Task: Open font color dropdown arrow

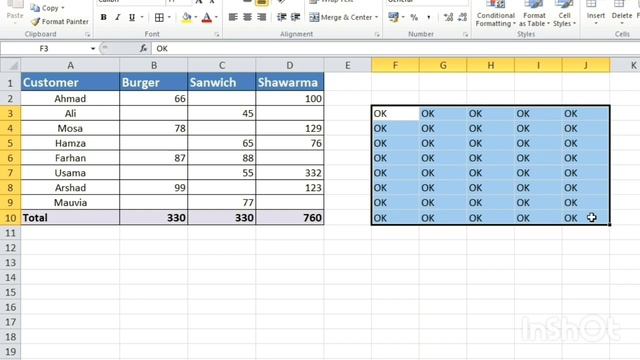Action: click(x=216, y=18)
